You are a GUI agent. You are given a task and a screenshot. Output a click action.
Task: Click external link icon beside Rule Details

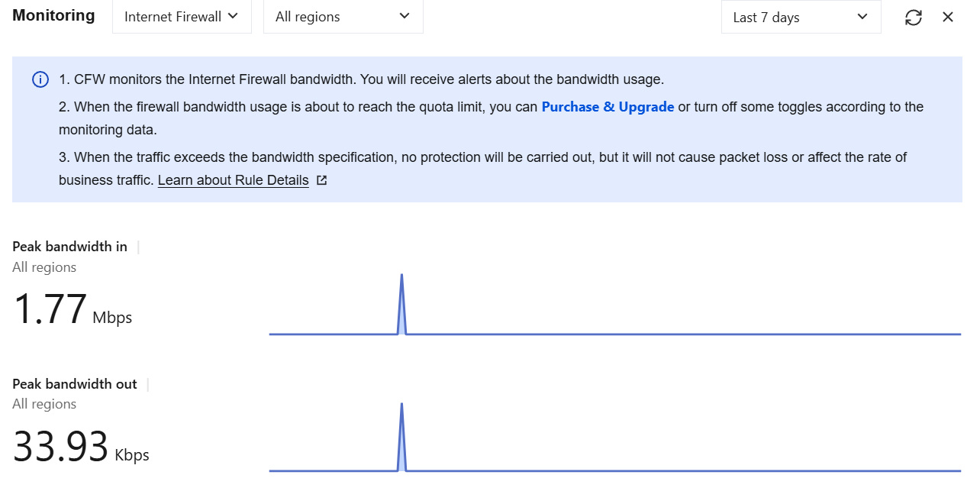[321, 181]
